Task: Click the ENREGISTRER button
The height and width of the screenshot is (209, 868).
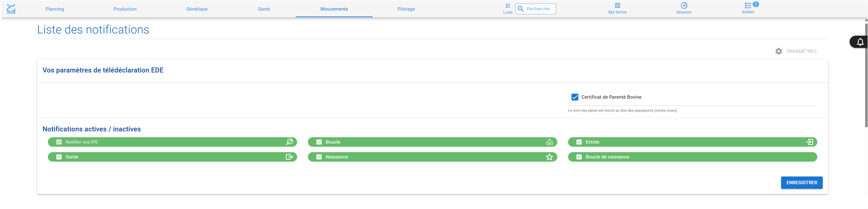Action: [x=802, y=183]
